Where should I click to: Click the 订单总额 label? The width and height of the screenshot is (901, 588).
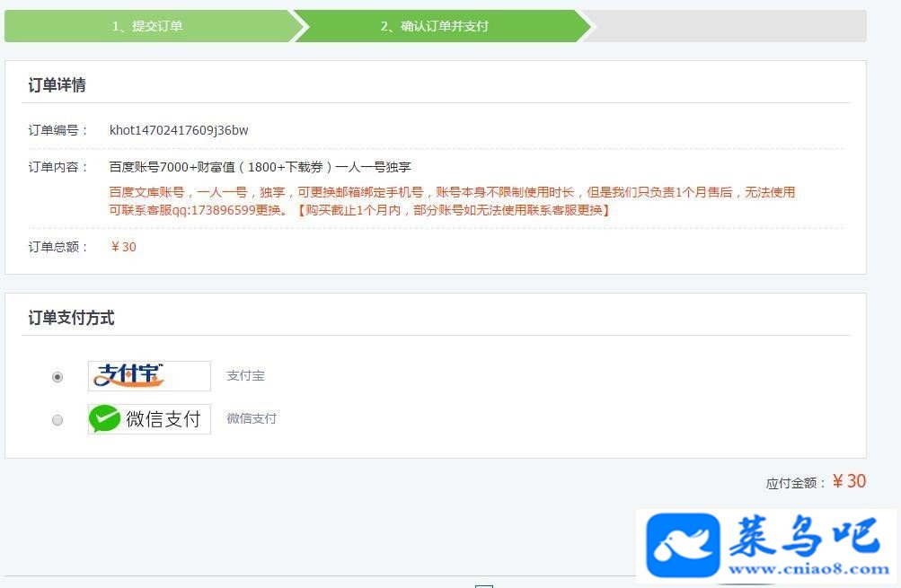click(57, 247)
